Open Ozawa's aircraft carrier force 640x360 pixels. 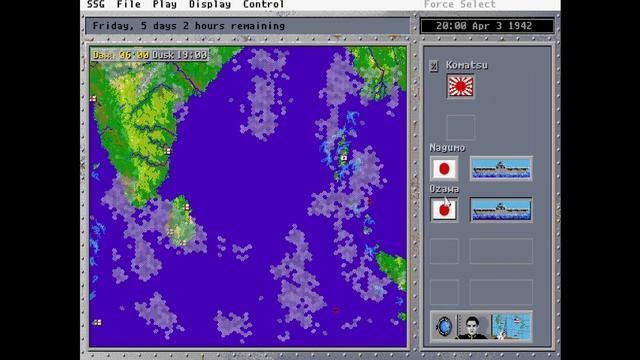(x=501, y=210)
